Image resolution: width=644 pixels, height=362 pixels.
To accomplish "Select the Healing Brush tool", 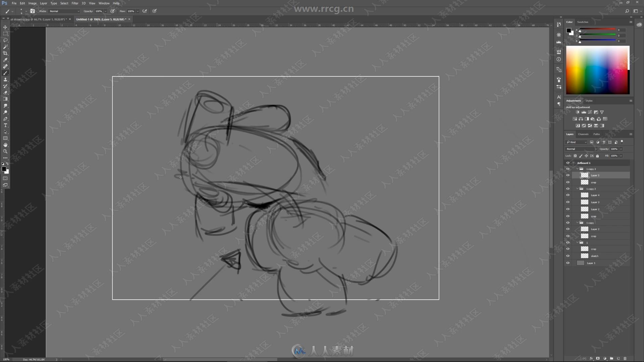I will (5, 66).
